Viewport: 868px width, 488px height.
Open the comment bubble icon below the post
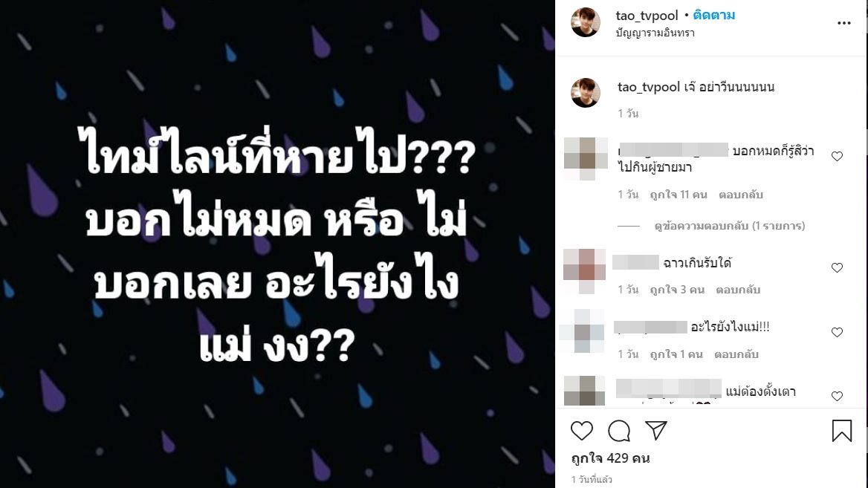[619, 431]
